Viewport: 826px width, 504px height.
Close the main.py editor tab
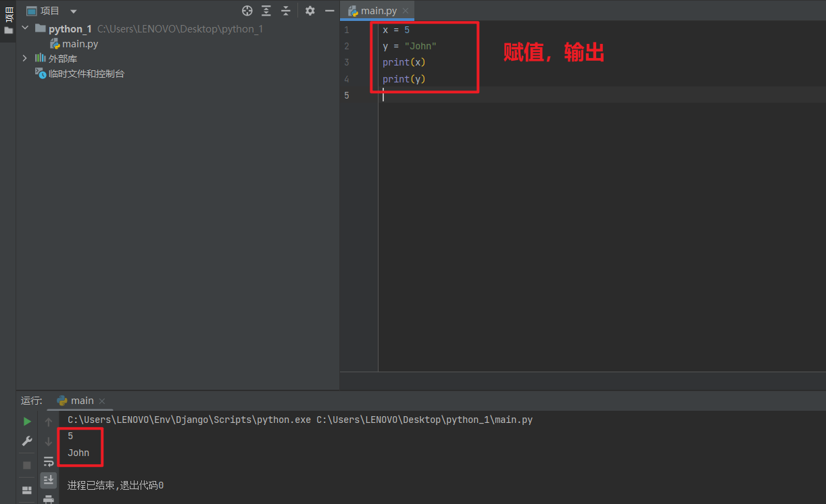(x=406, y=11)
